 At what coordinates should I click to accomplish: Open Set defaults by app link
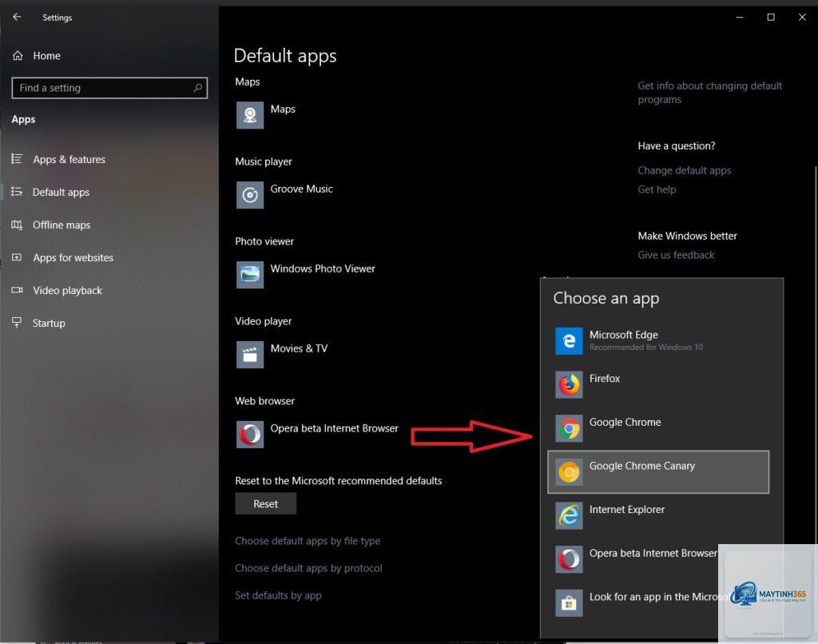(x=278, y=595)
